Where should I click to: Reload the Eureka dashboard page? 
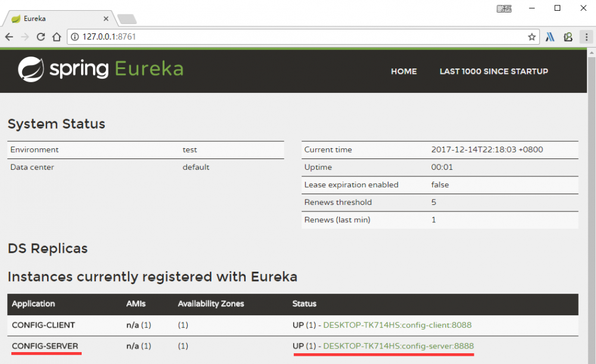40,36
